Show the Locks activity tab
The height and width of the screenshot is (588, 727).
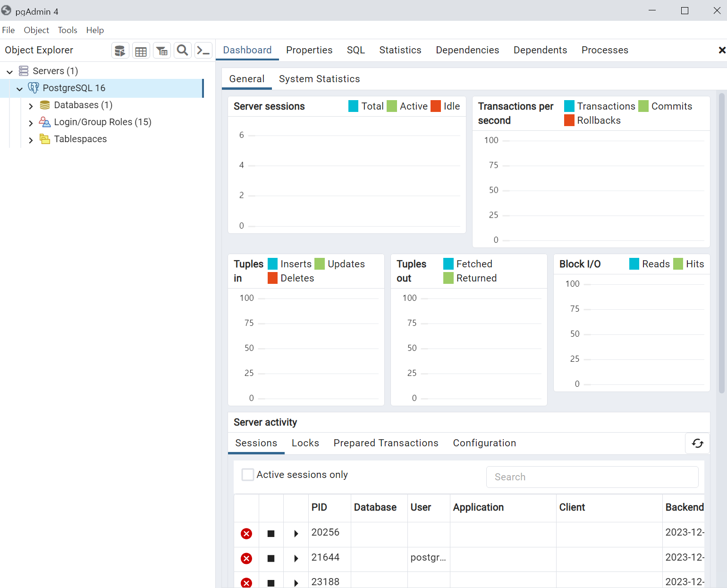[x=305, y=443]
